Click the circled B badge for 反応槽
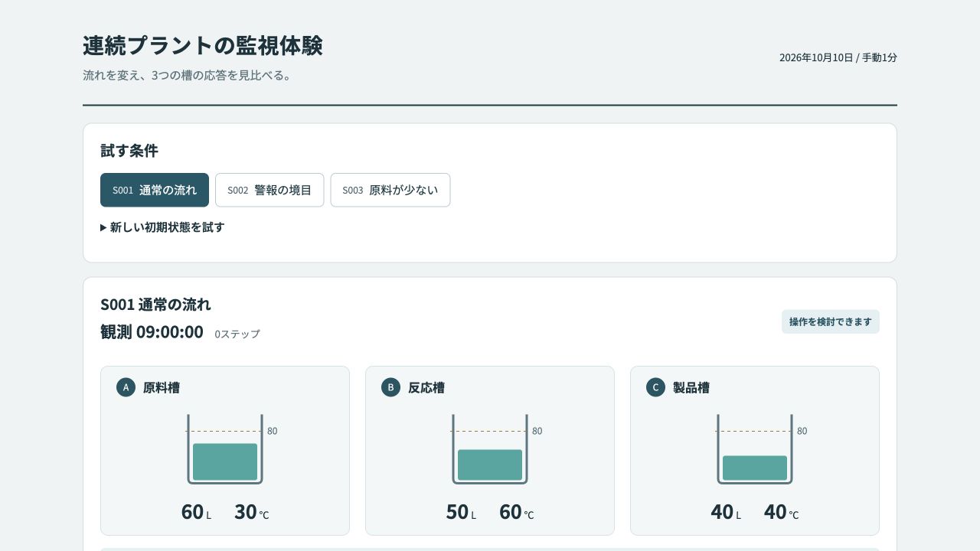 tap(390, 387)
